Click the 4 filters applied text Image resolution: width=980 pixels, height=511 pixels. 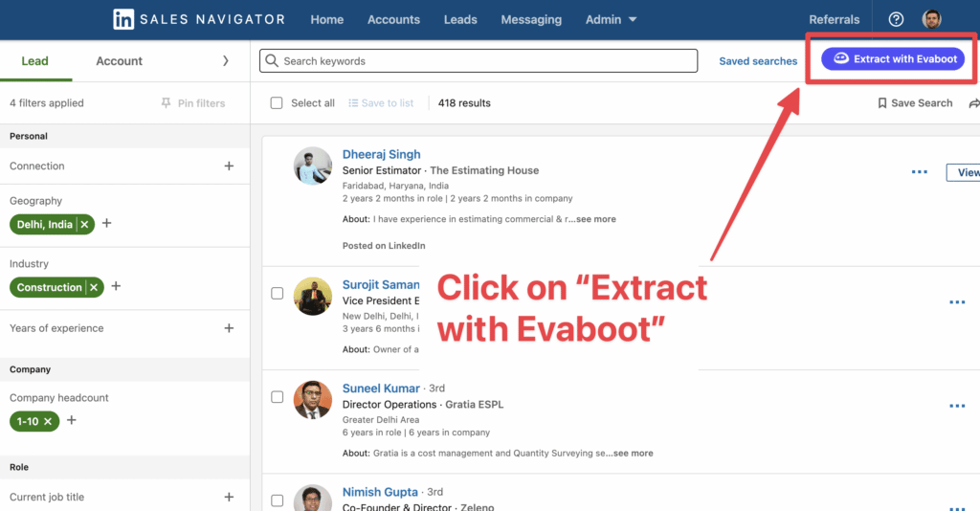[47, 103]
